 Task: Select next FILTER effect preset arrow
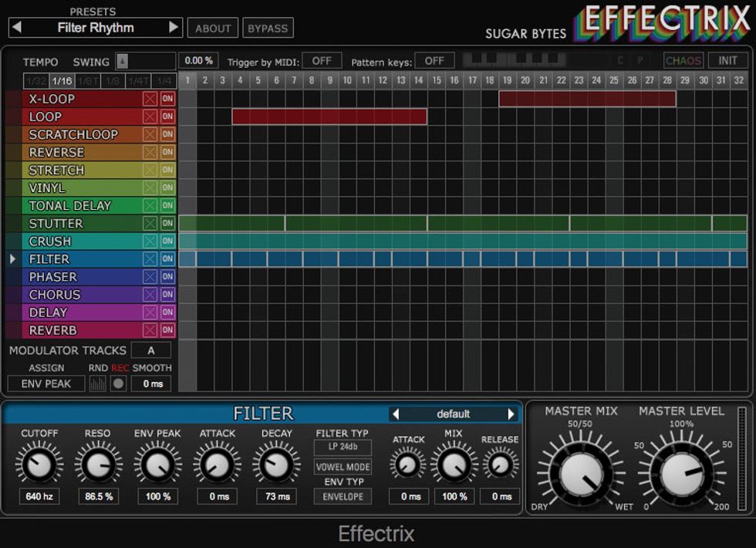coord(511,414)
